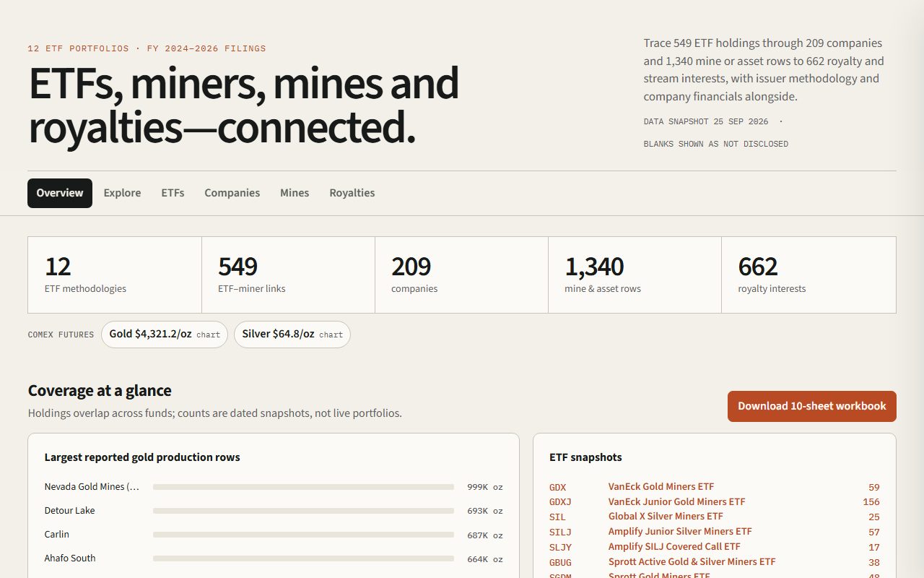Screen dimensions: 924x578
Task: Open the Gold $4,321.2/oz chart pill
Action: (165, 335)
